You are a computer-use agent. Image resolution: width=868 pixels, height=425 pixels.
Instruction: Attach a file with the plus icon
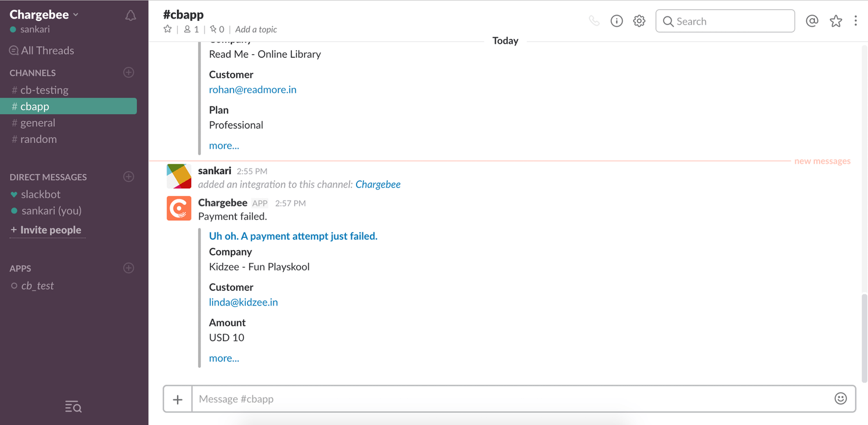point(178,398)
